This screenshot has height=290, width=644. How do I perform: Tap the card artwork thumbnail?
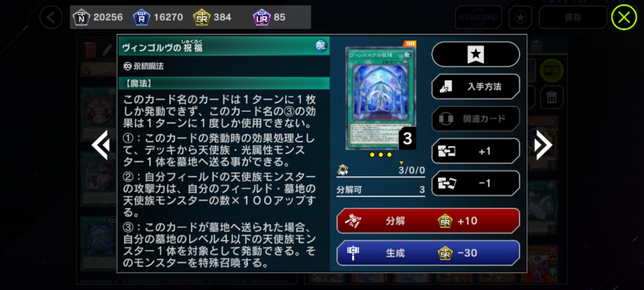point(380,98)
